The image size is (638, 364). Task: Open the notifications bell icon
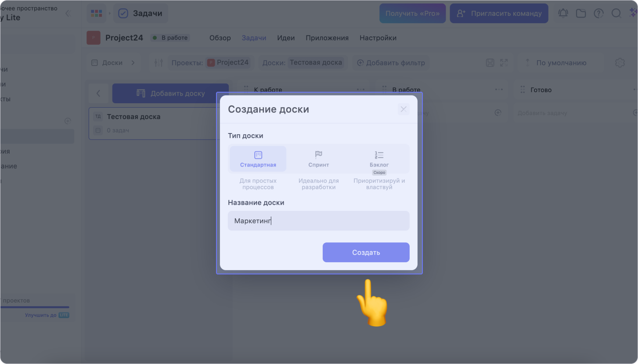point(563,14)
